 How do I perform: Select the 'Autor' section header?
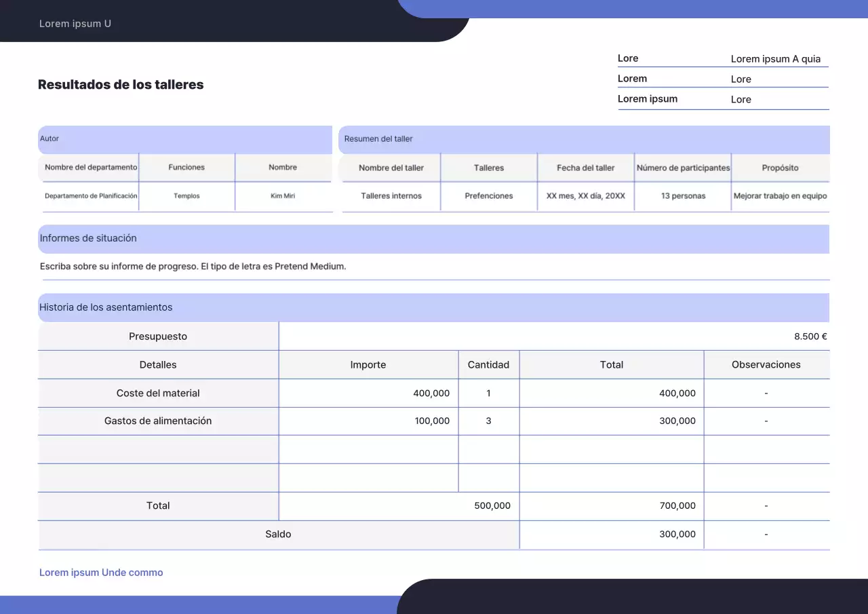point(50,138)
